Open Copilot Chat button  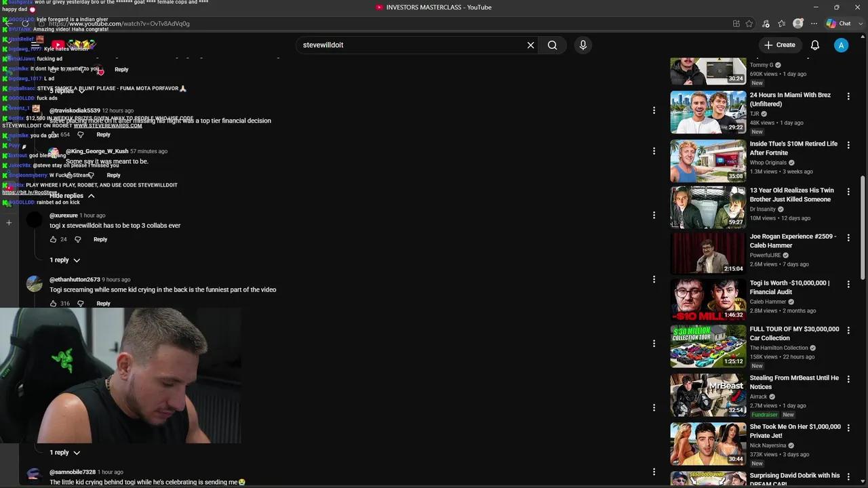click(839, 23)
